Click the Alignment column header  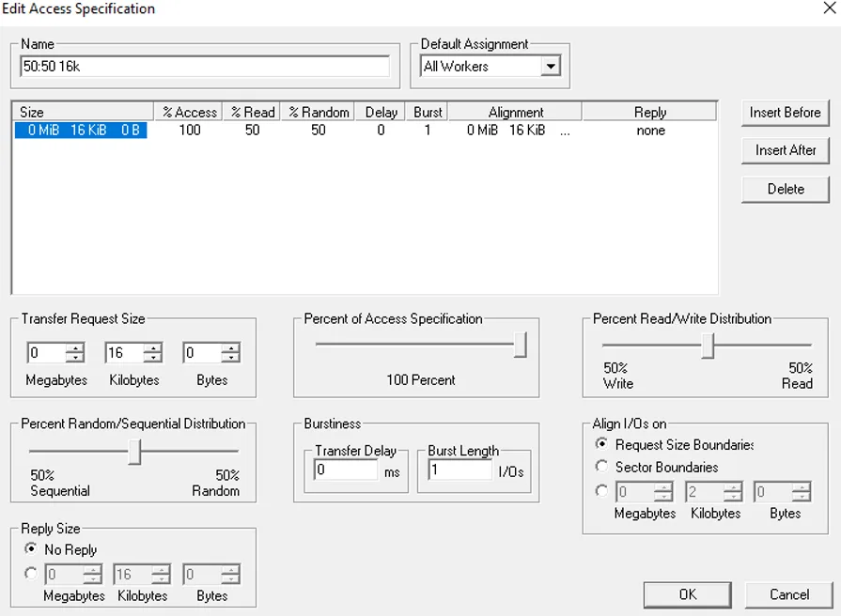(516, 112)
